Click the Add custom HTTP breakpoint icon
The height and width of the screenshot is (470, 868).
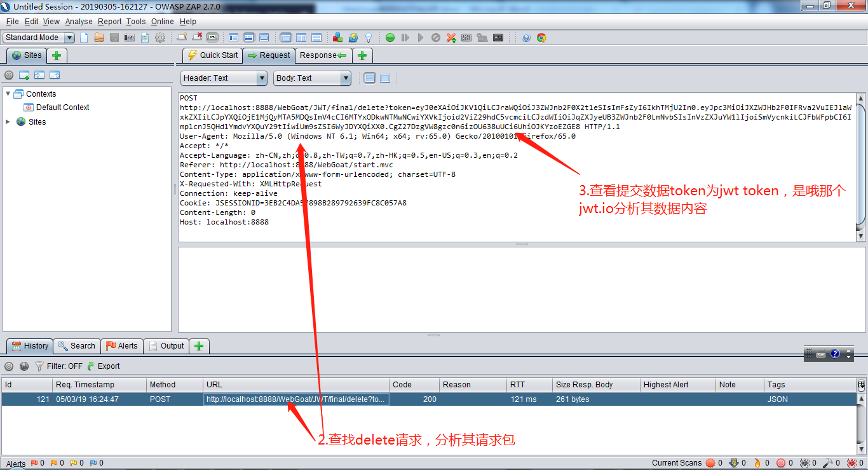click(x=451, y=38)
